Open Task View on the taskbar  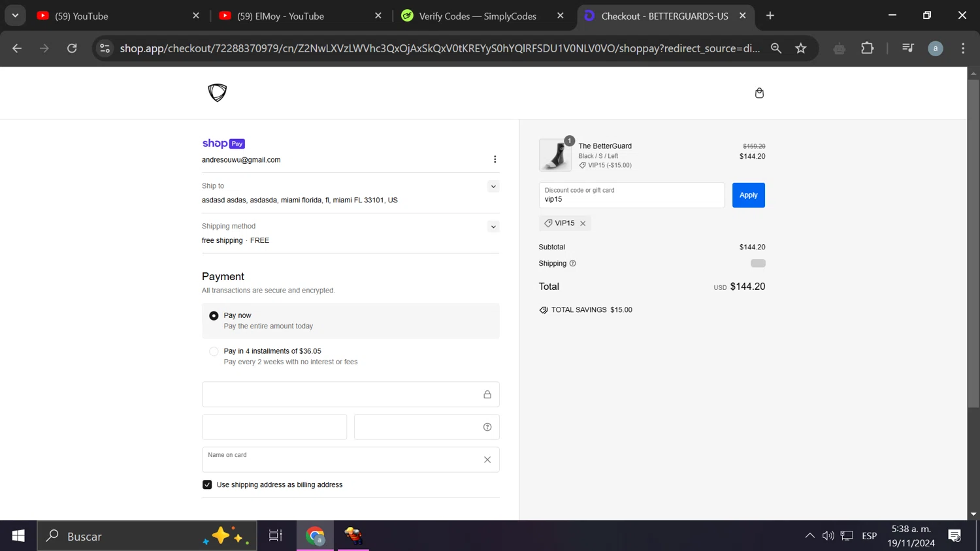click(x=276, y=536)
